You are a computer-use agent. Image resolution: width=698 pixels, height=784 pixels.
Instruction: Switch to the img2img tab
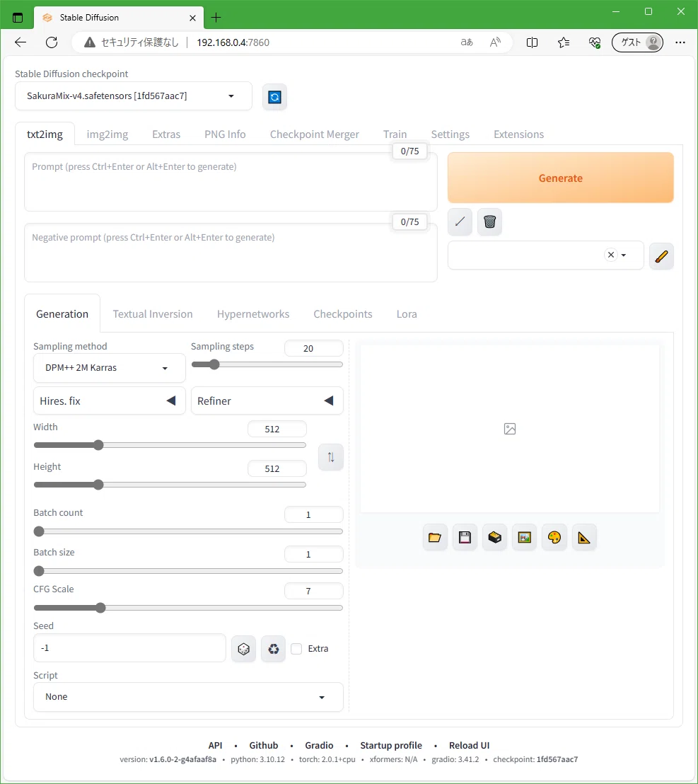107,134
